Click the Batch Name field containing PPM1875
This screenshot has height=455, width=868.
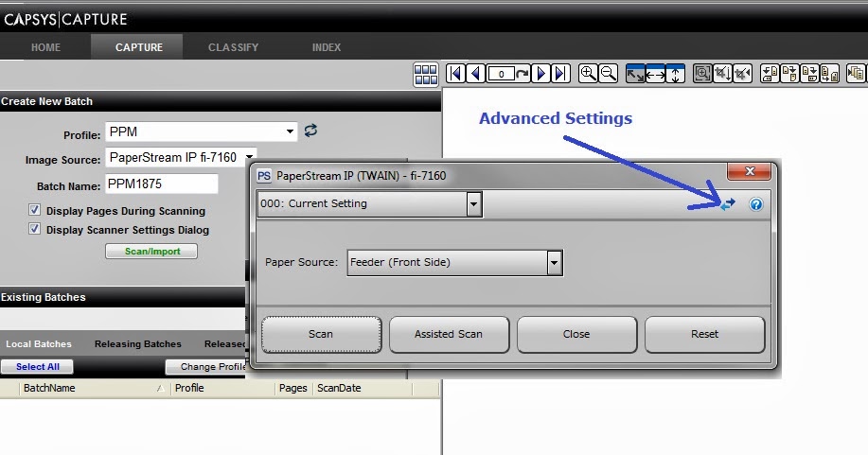coord(162,184)
